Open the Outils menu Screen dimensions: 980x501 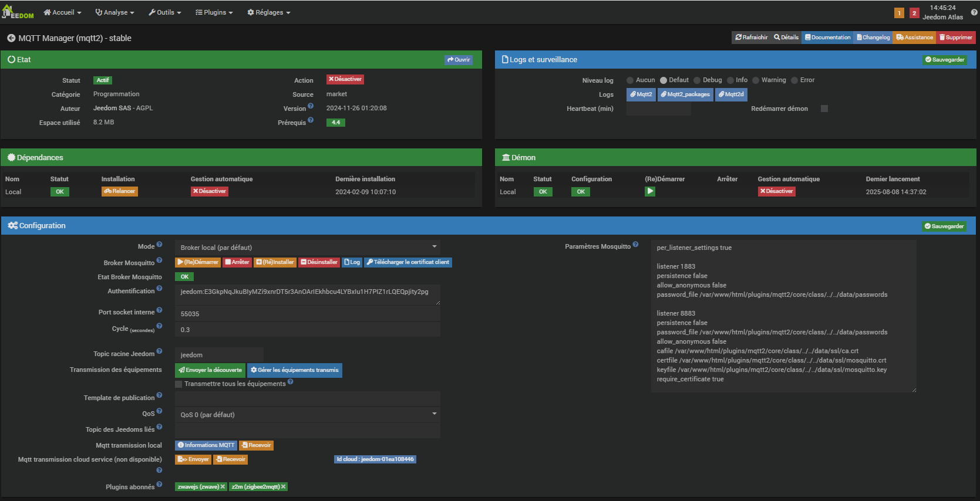[164, 12]
